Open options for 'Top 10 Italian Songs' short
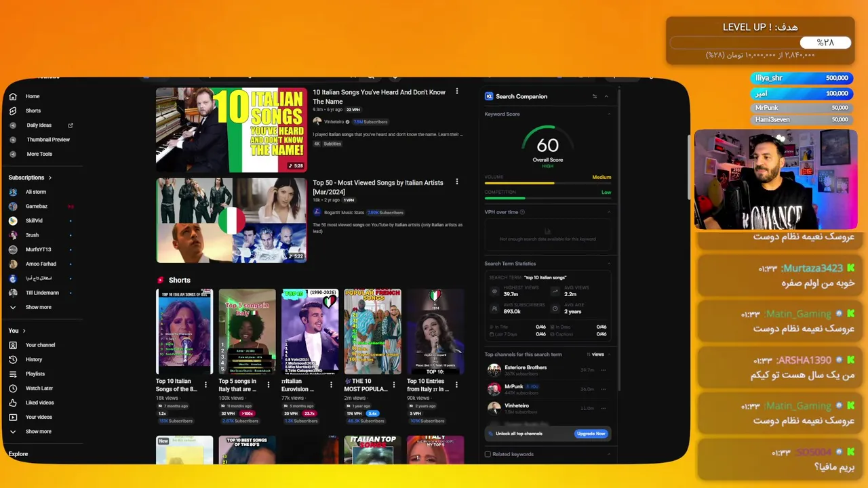The width and height of the screenshot is (868, 488). tap(205, 384)
